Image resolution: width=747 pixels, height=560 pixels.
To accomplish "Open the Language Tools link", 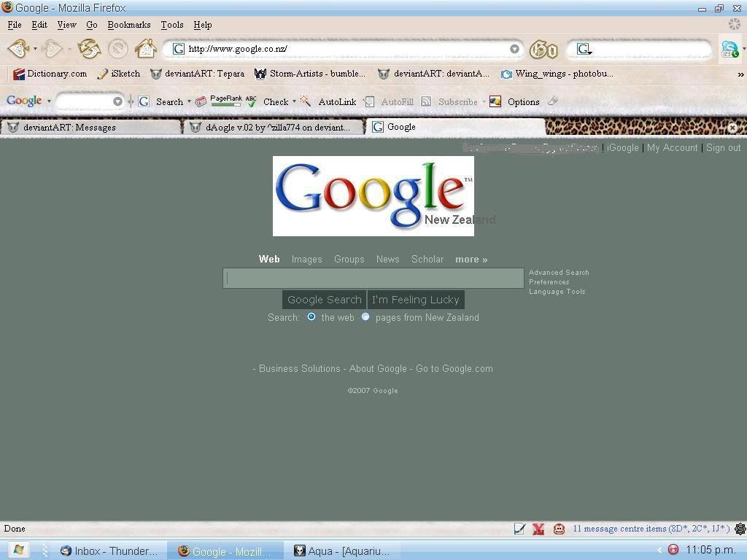I will (557, 292).
